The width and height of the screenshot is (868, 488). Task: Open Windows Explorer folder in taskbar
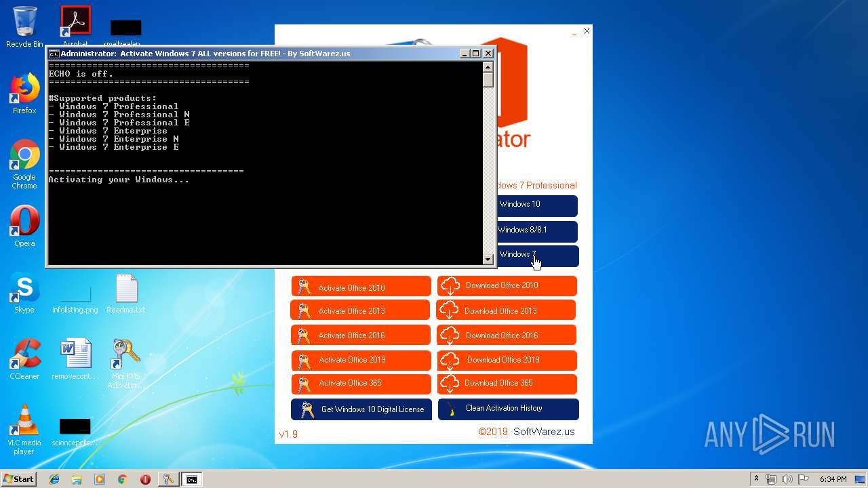[77, 479]
